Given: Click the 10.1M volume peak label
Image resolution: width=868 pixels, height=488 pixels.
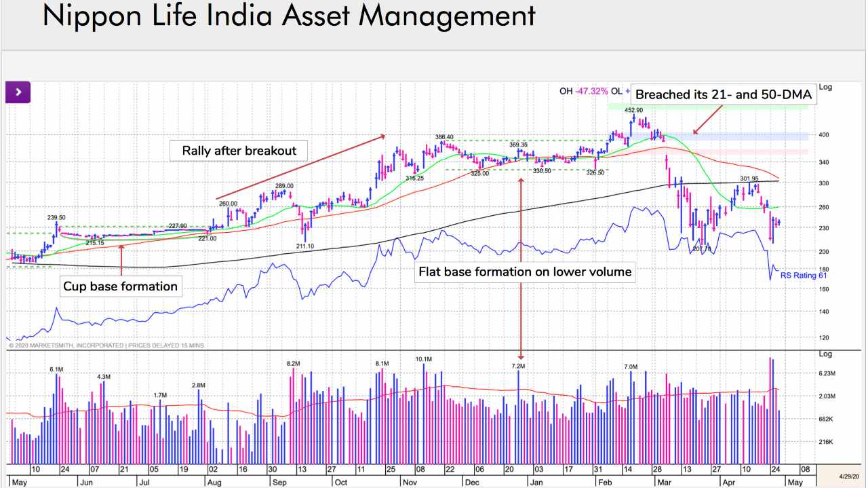Looking at the screenshot, I should click(x=424, y=358).
